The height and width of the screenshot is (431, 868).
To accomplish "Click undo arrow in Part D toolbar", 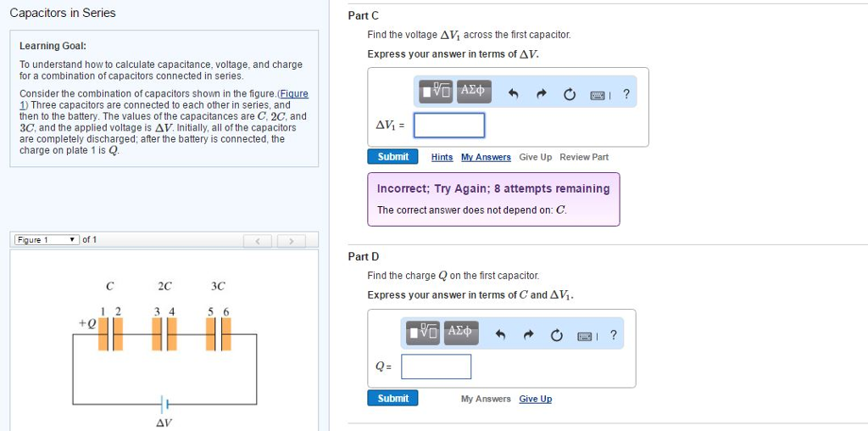I will pyautogui.click(x=500, y=335).
